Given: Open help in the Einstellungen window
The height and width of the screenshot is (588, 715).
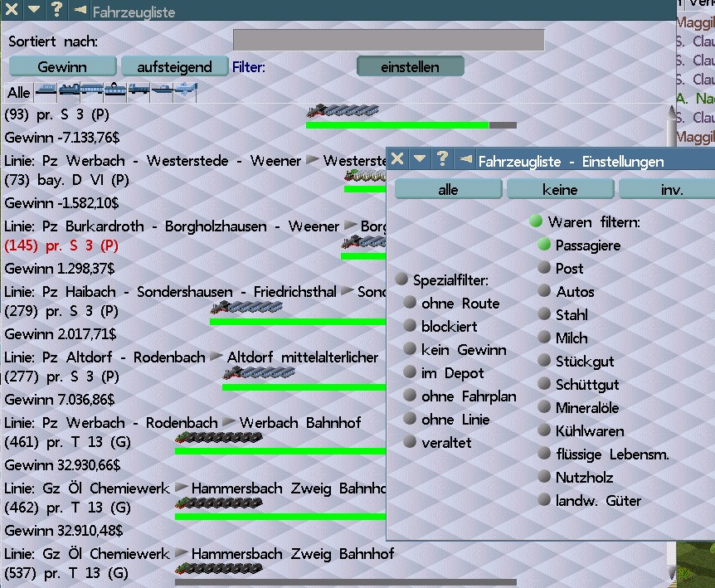Looking at the screenshot, I should coord(442,158).
